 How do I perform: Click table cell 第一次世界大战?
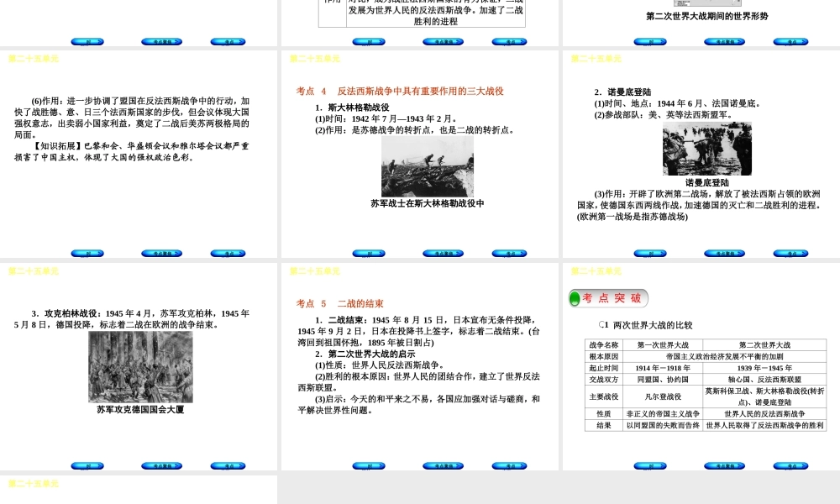pos(663,345)
